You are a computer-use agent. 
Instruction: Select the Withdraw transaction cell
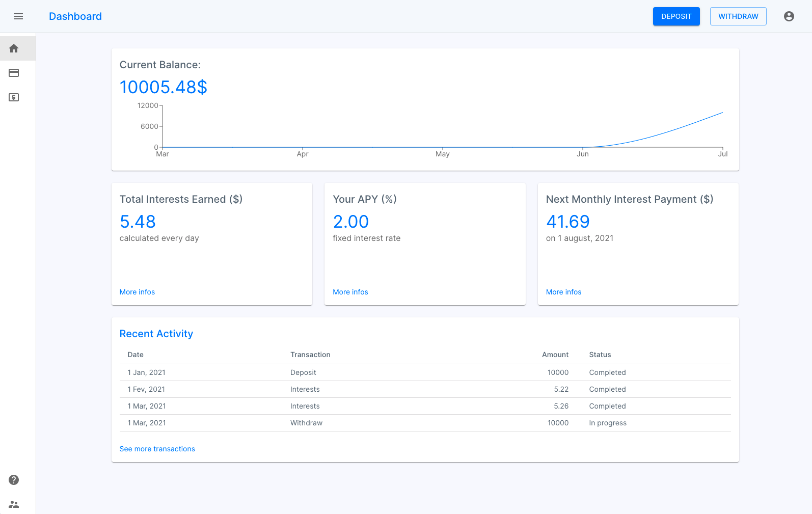(306, 423)
